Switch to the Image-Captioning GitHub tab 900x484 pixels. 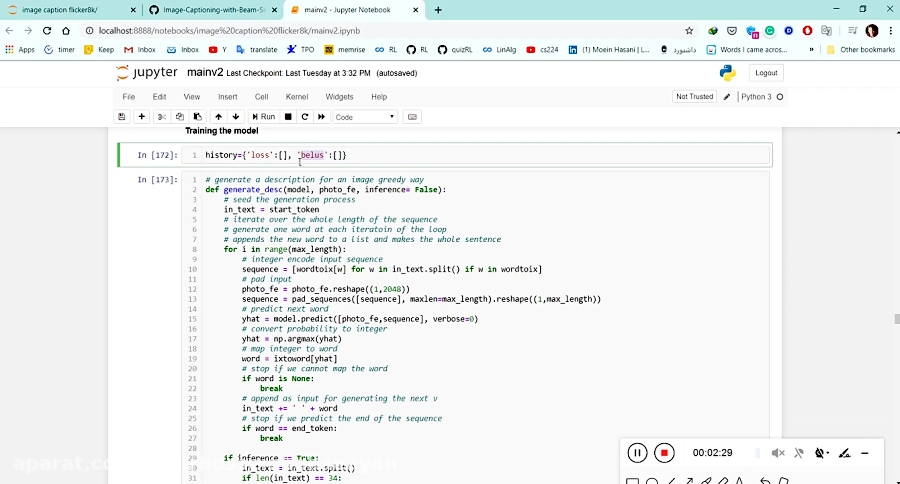pos(212,10)
